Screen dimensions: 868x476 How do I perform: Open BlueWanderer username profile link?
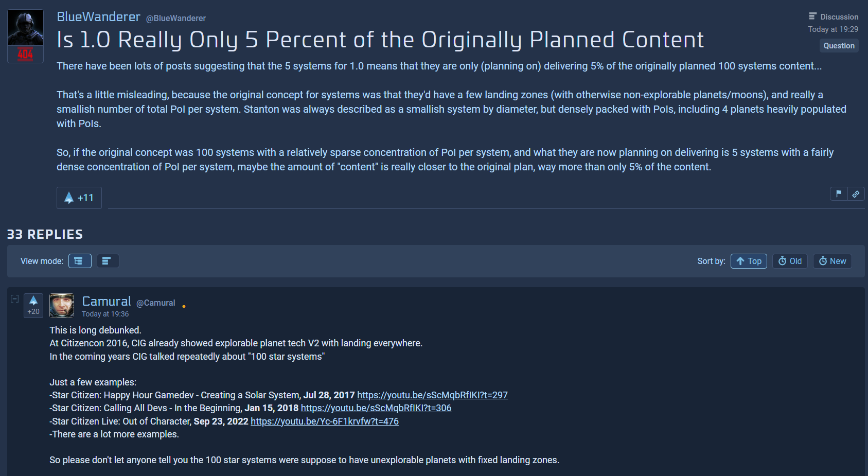[98, 17]
